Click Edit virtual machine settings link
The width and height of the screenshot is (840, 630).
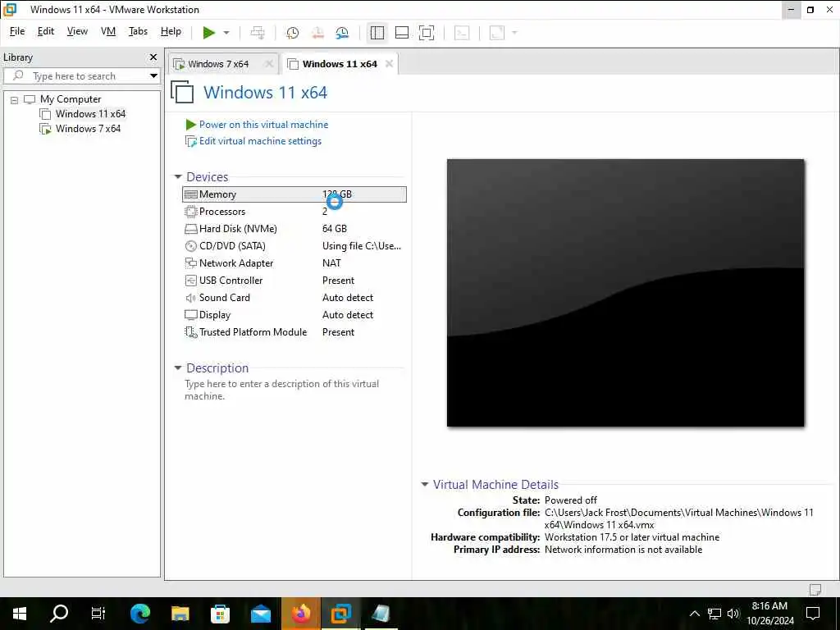coord(260,141)
